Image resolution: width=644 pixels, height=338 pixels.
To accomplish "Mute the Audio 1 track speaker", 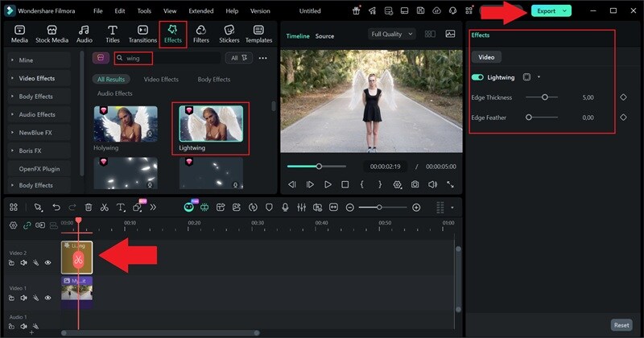I will 23,327.
